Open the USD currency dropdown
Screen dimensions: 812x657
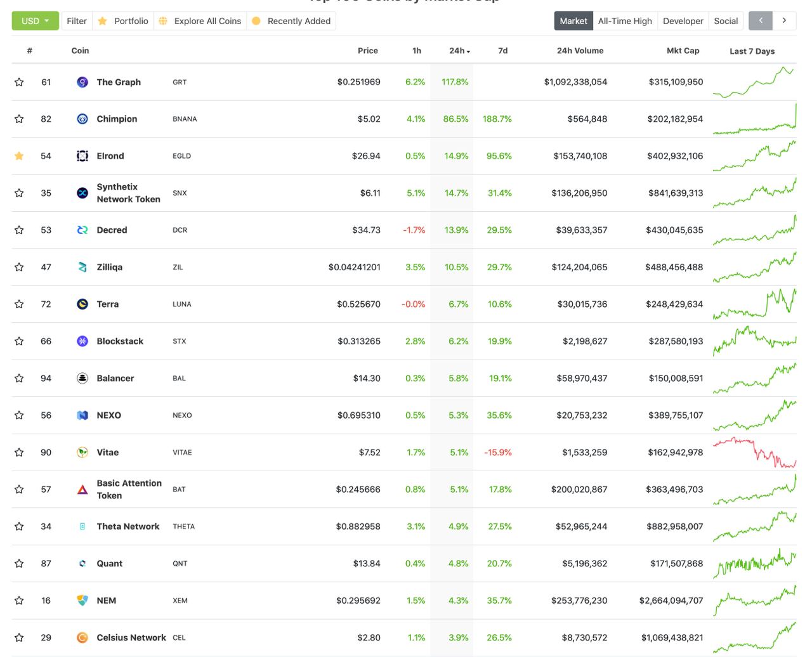[35, 21]
